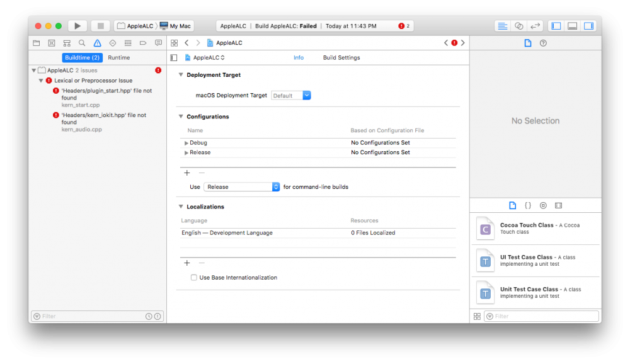Open the Test navigator diamond icon
The width and height of the screenshot is (630, 364).
113,43
